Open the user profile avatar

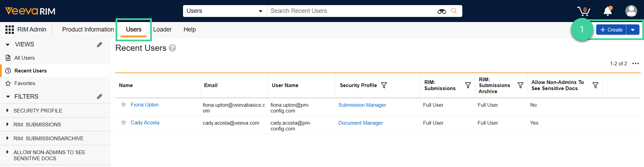tap(631, 11)
